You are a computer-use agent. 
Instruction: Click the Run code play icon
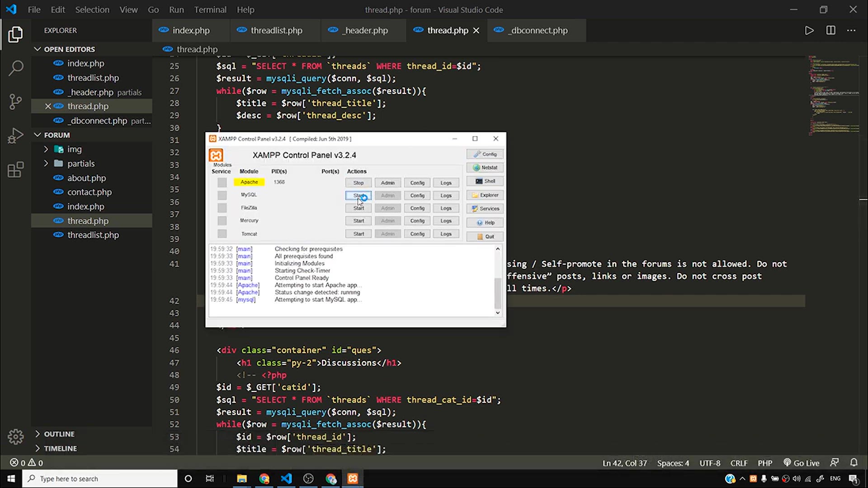click(x=809, y=30)
